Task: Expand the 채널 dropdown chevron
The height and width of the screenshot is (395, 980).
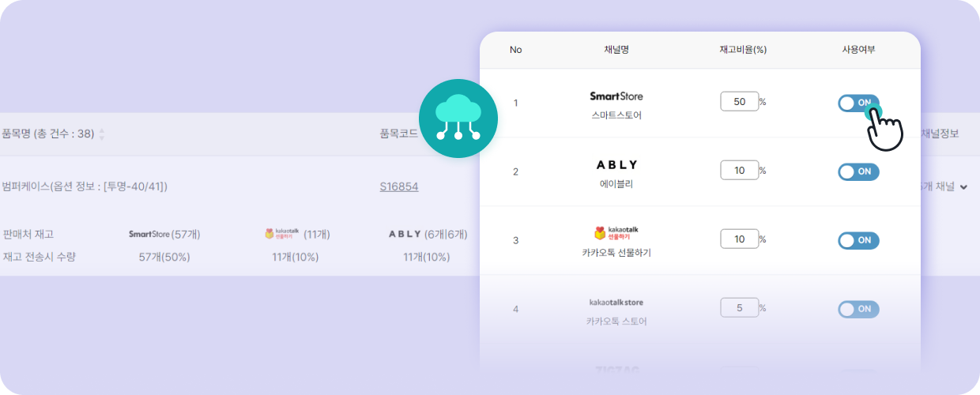Action: pyautogui.click(x=963, y=187)
